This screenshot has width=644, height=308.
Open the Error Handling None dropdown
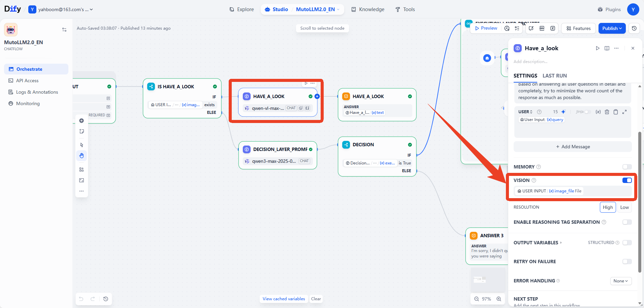(621, 281)
